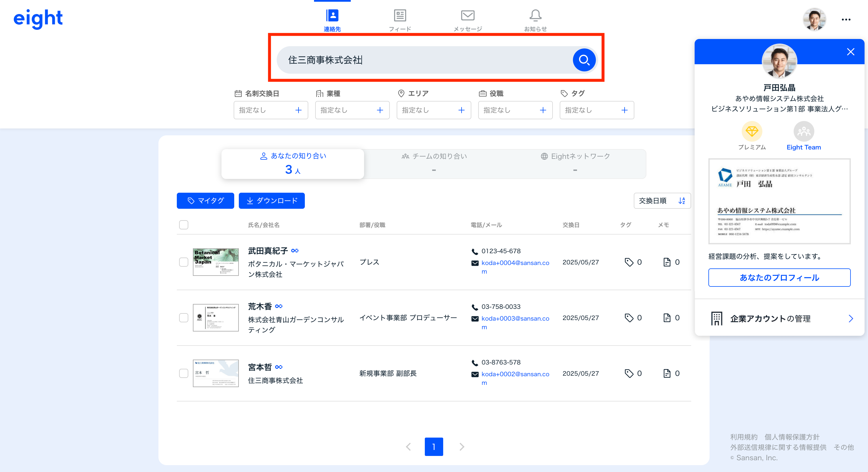The image size is (868, 472).
Task: Check the box for 宮本哲
Action: (x=184, y=373)
